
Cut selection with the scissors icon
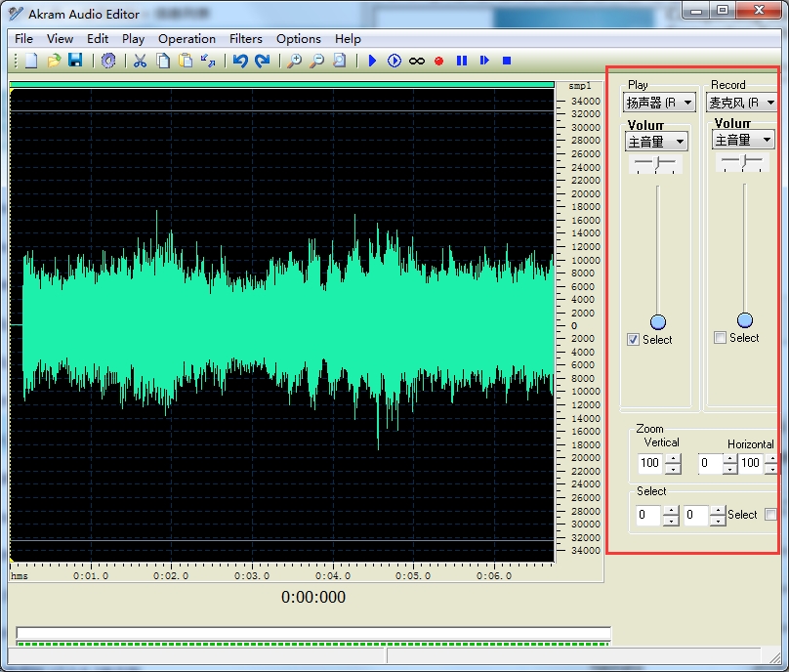[140, 61]
